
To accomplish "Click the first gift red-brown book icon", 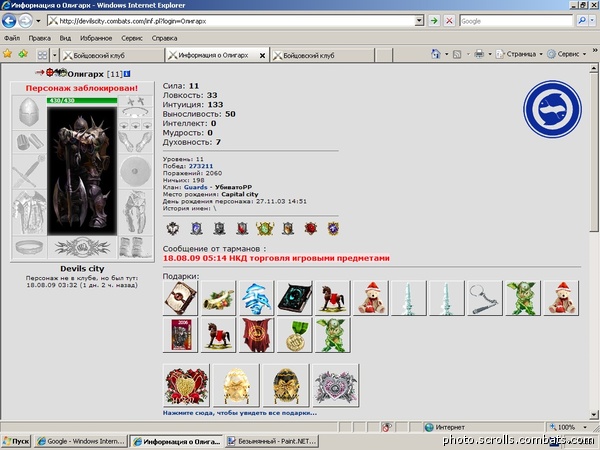I will point(180,298).
